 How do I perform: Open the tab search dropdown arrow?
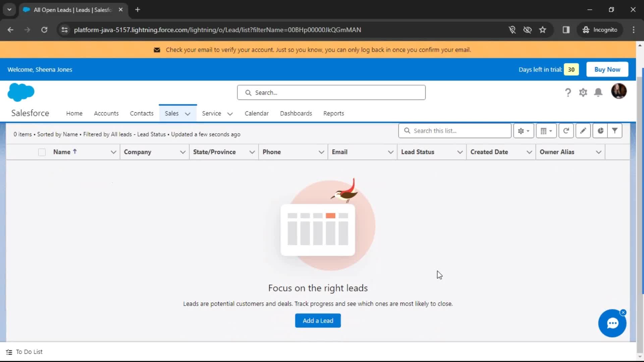(9, 10)
